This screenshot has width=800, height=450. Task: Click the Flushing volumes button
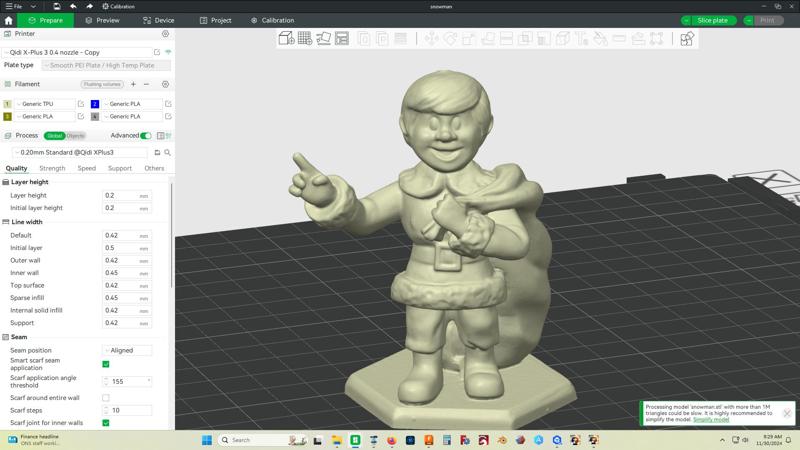(102, 84)
